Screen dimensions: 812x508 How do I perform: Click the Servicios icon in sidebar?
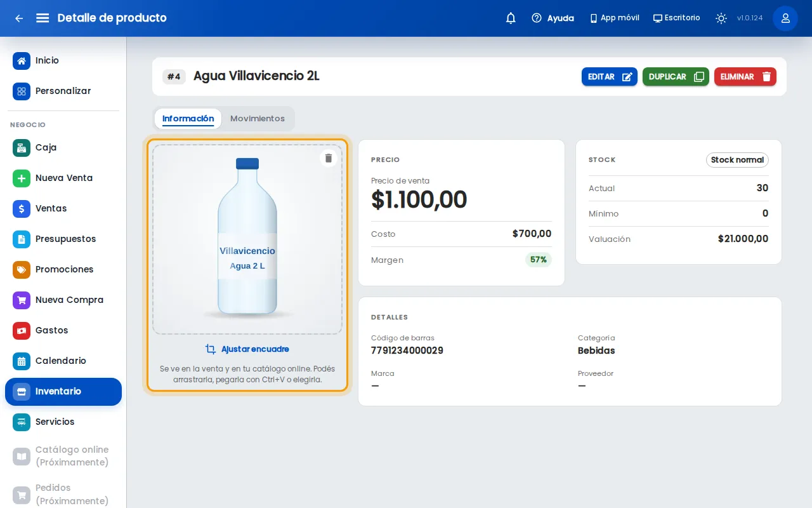click(22, 422)
